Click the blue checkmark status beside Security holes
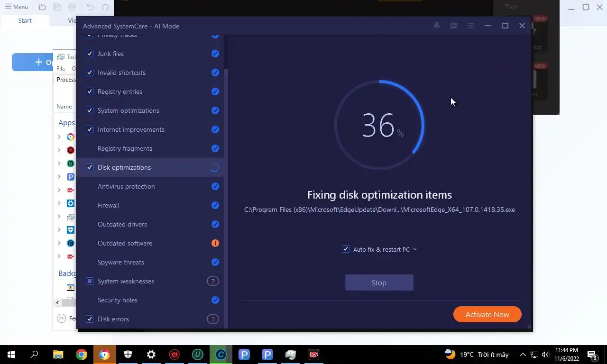The image size is (607, 364). coord(215,300)
